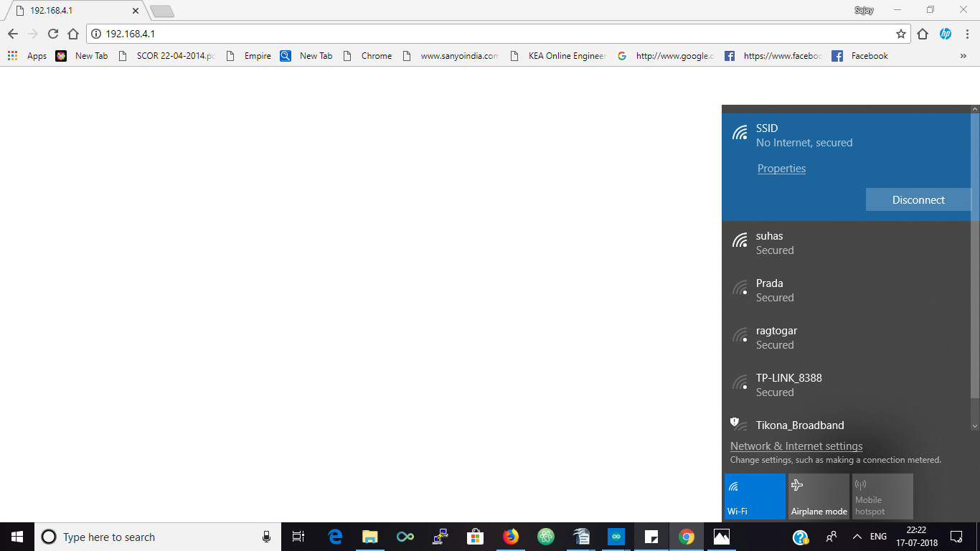Click the site information icon in address bar
The image size is (980, 551).
96,34
